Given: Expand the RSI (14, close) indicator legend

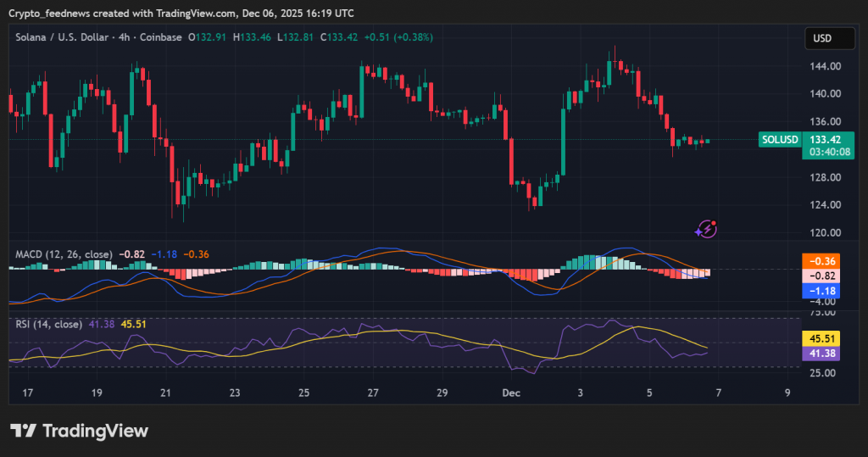Looking at the screenshot, I should pyautogui.click(x=49, y=324).
